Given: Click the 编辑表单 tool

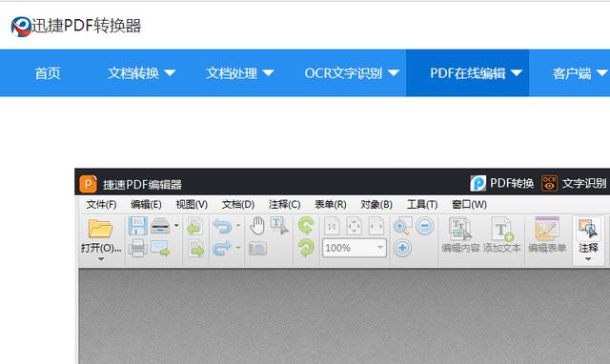Looking at the screenshot, I should coord(547,235).
